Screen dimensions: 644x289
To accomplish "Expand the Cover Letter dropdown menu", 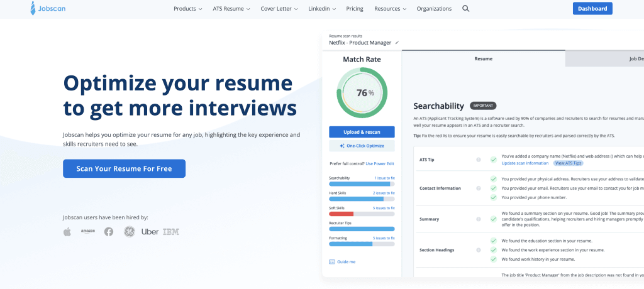I will (279, 9).
